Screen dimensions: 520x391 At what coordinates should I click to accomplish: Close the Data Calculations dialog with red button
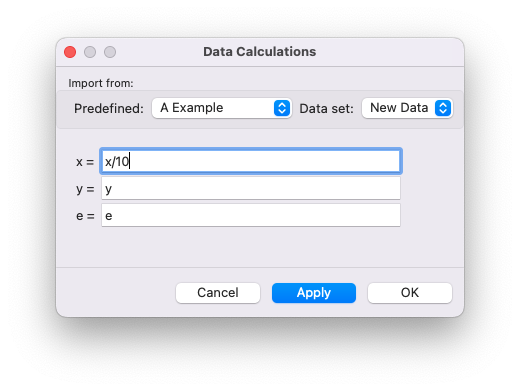coord(70,52)
